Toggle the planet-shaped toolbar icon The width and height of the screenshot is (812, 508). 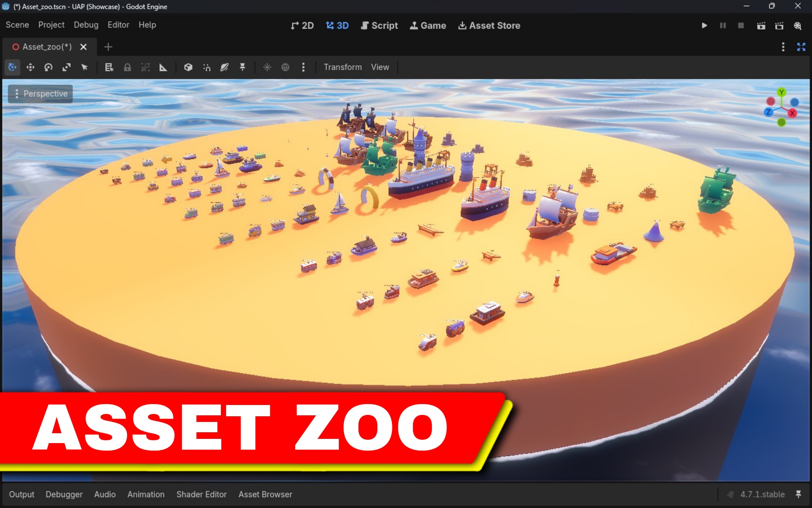point(225,67)
